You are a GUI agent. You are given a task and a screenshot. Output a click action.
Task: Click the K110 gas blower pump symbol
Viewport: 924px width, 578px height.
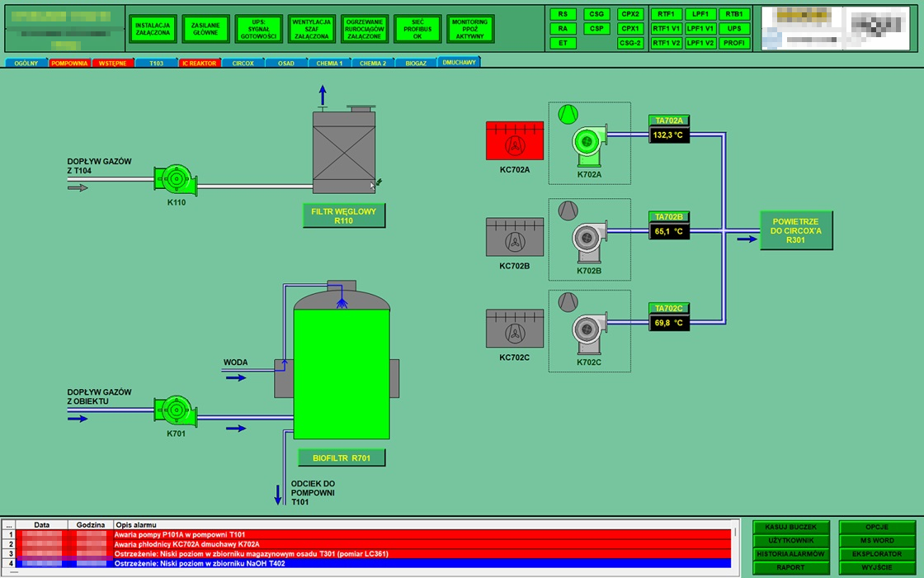click(x=175, y=178)
